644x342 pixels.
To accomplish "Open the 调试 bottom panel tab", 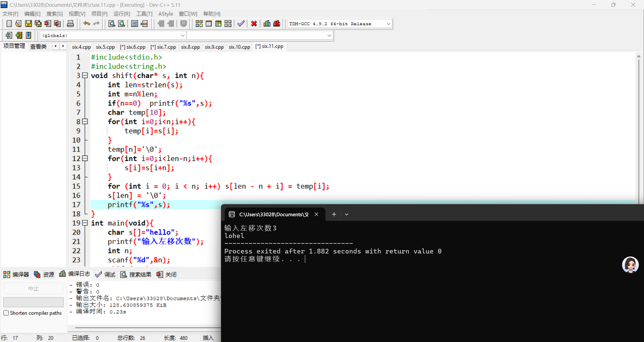I will (105, 274).
